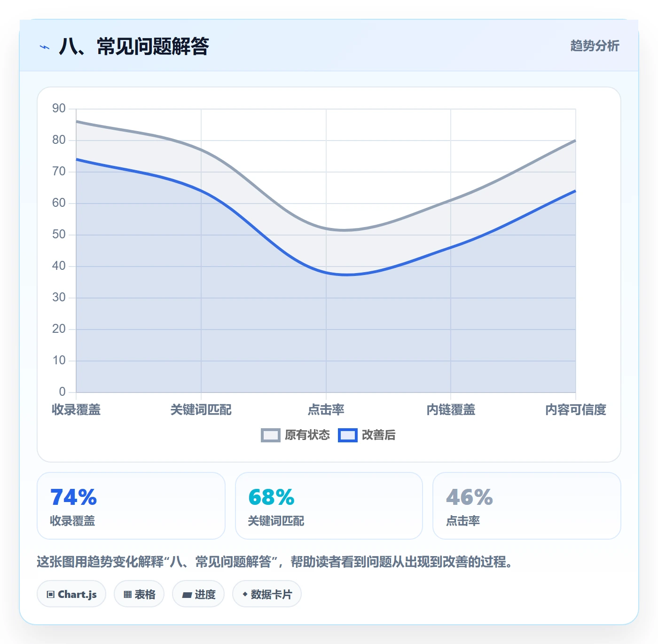The width and height of the screenshot is (658, 644).
Task: Click the 90 y-axis tick label
Action: coord(59,109)
